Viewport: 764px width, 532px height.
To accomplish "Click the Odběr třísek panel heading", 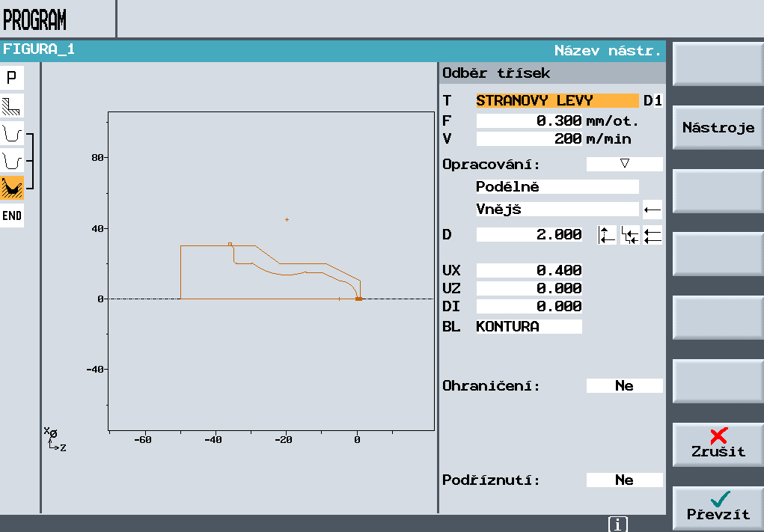I will (x=496, y=73).
